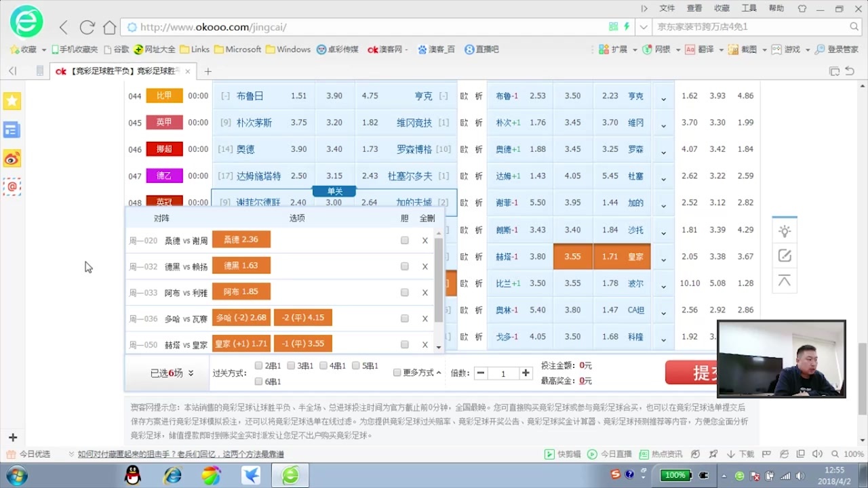The height and width of the screenshot is (488, 868).
Task: Open the 帮助 menu
Action: pos(776,8)
